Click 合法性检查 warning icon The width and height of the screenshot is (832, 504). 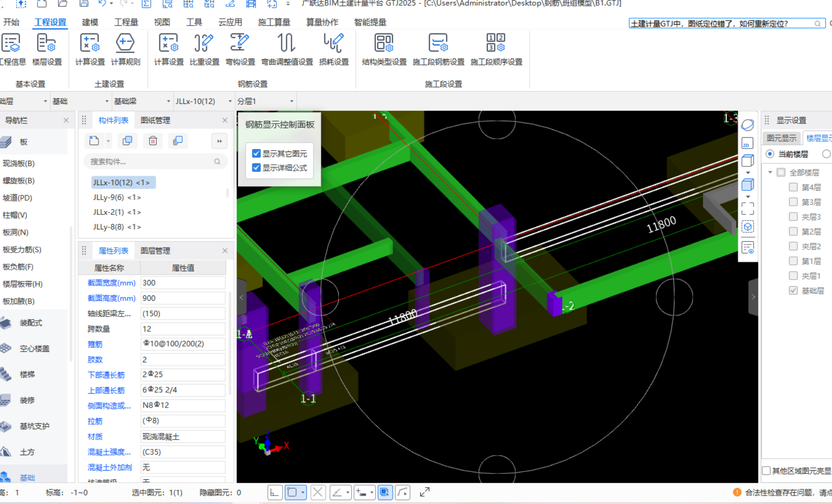pyautogui.click(x=737, y=492)
